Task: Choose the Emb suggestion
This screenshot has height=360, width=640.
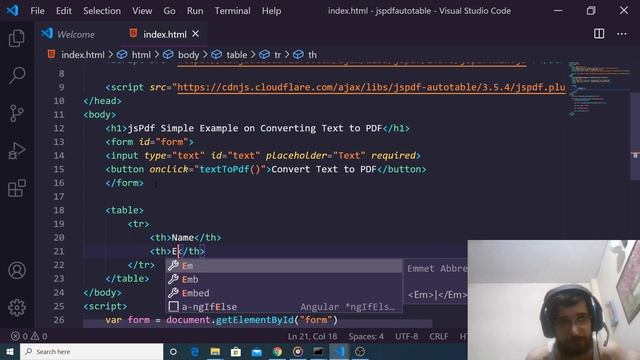Action: 284,280
